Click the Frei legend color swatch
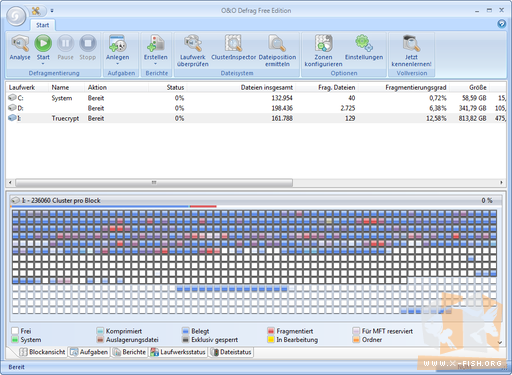The image size is (512, 375). coord(15,331)
